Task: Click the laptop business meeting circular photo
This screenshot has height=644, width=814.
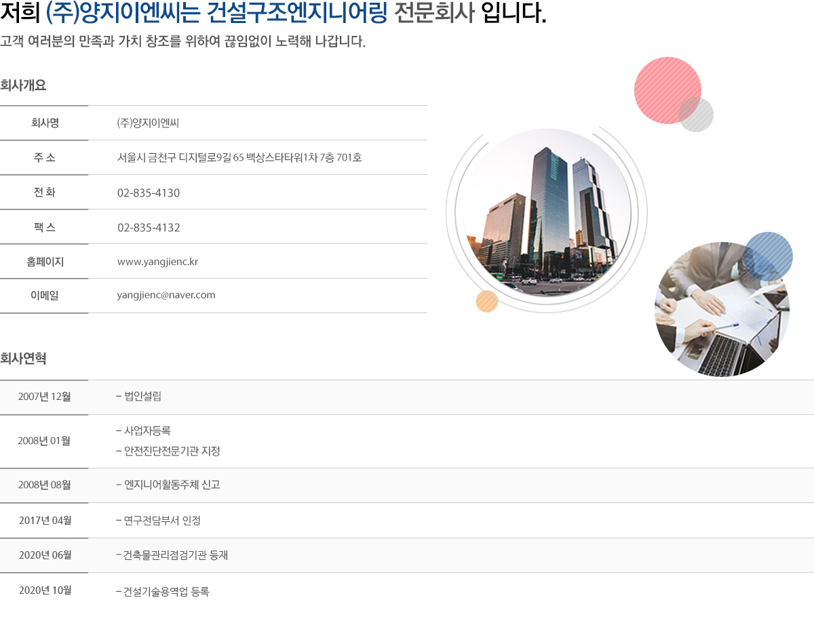Action: [x=722, y=309]
